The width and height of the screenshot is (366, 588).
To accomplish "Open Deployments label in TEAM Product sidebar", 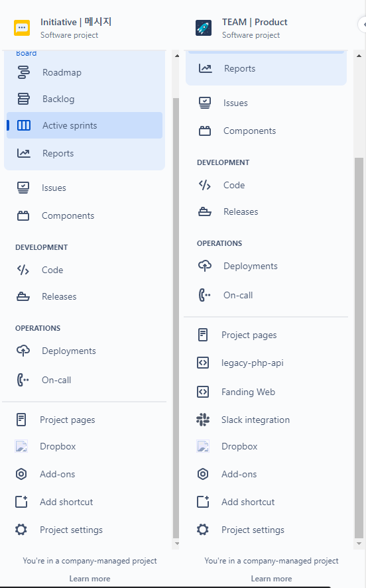I will click(x=251, y=266).
